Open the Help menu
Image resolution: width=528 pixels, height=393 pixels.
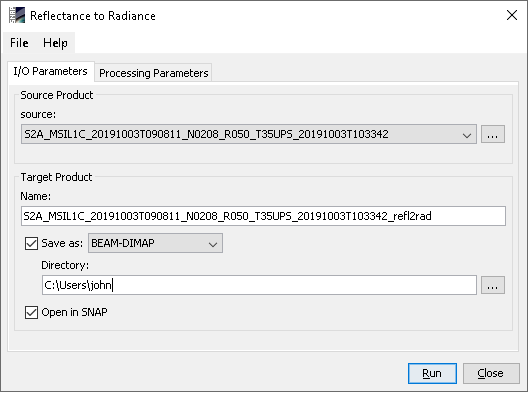click(55, 43)
